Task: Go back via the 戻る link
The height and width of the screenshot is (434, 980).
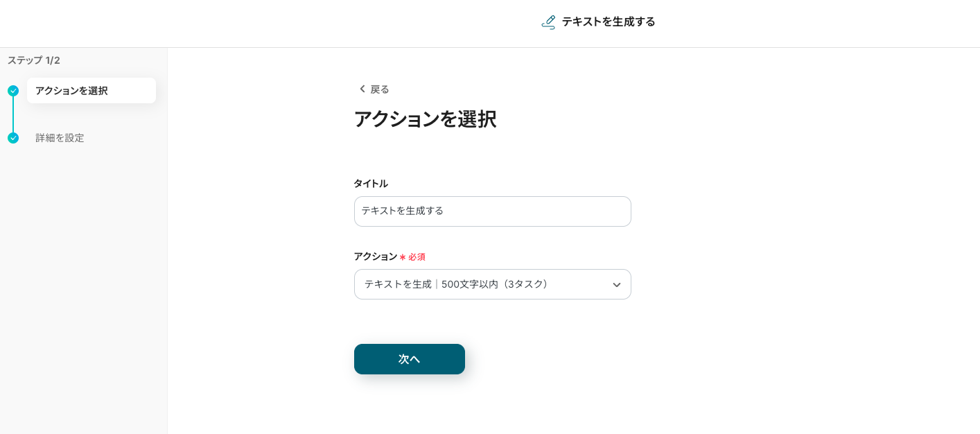Action: coord(379,89)
